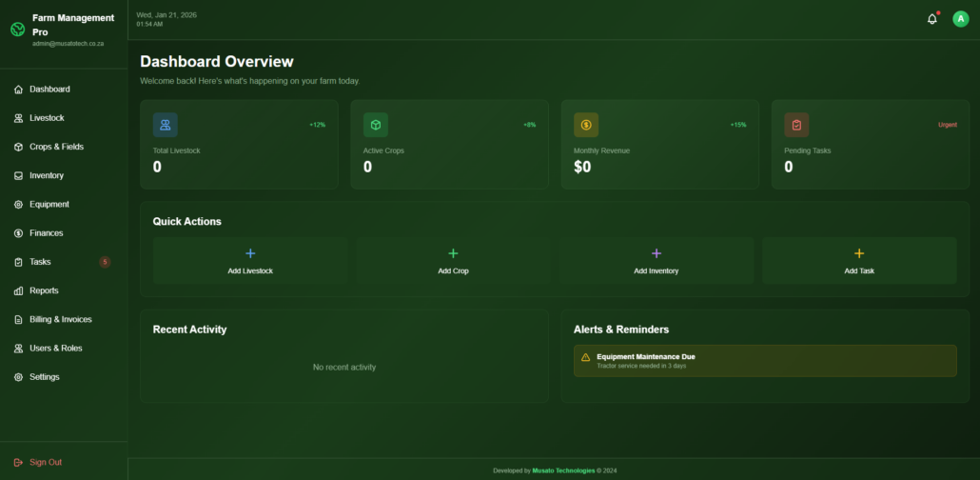Sign Out of the application

45,462
